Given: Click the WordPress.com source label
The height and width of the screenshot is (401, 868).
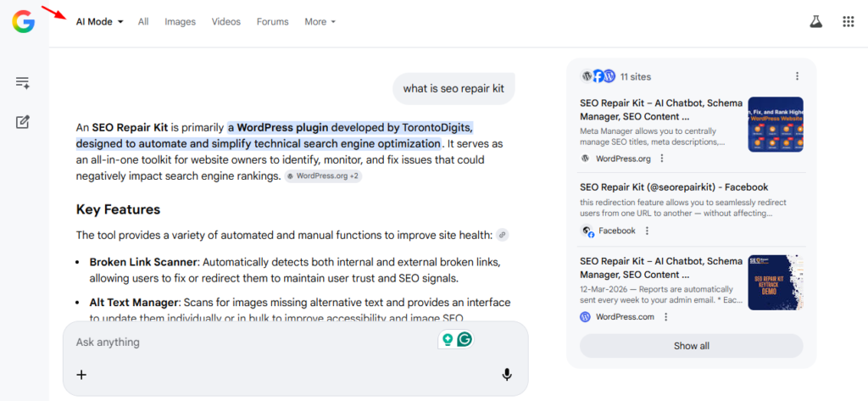Looking at the screenshot, I should coord(625,317).
